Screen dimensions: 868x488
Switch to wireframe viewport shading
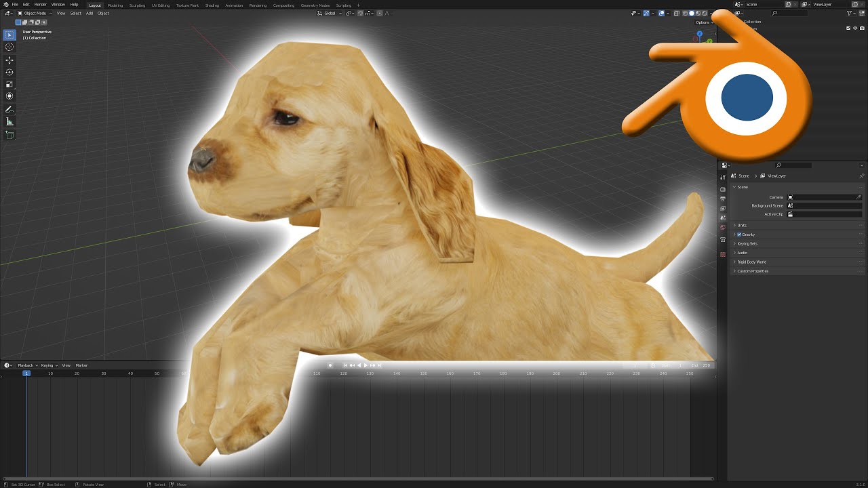pyautogui.click(x=685, y=13)
